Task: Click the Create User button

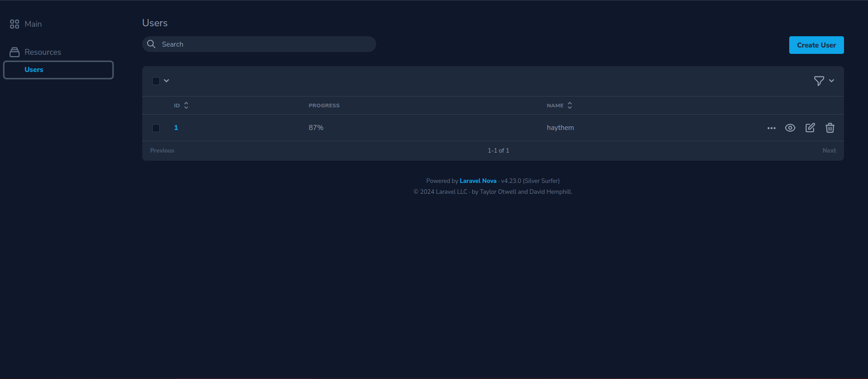Action: coord(816,45)
